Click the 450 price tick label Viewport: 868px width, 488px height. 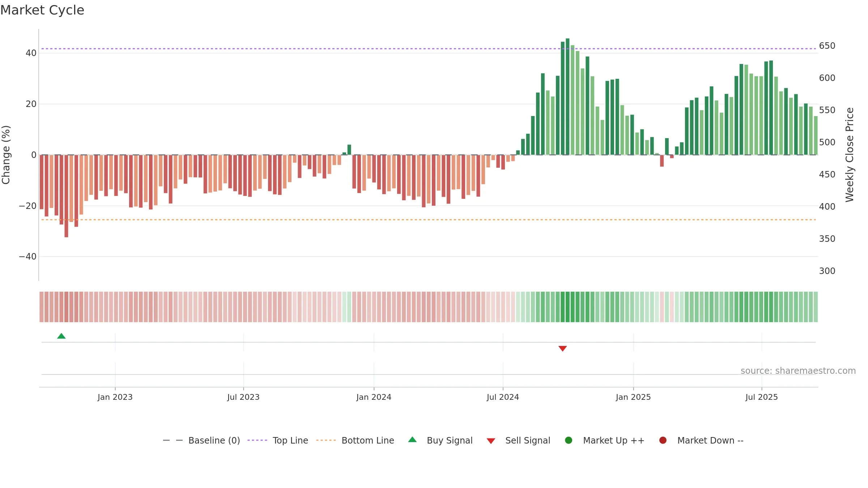pyautogui.click(x=827, y=175)
